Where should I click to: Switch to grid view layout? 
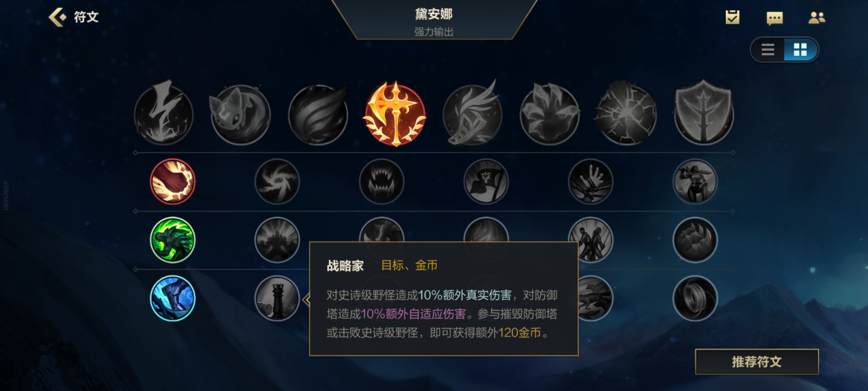(x=800, y=50)
